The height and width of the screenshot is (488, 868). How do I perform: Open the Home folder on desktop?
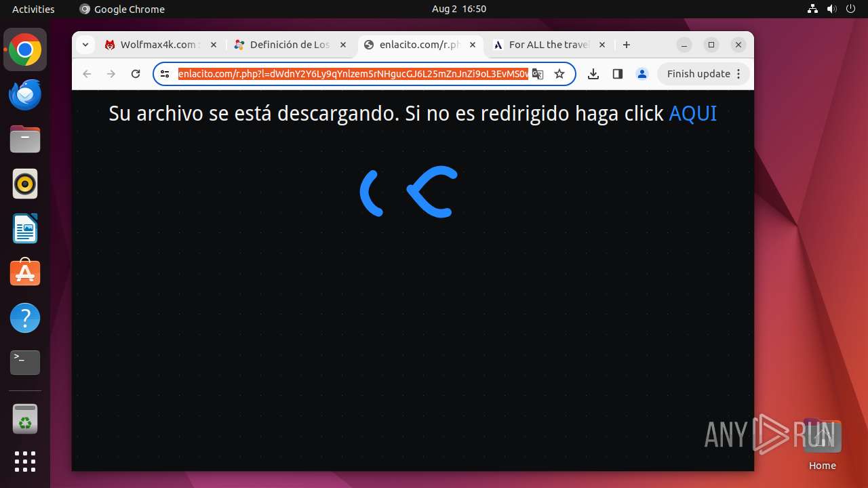click(822, 445)
